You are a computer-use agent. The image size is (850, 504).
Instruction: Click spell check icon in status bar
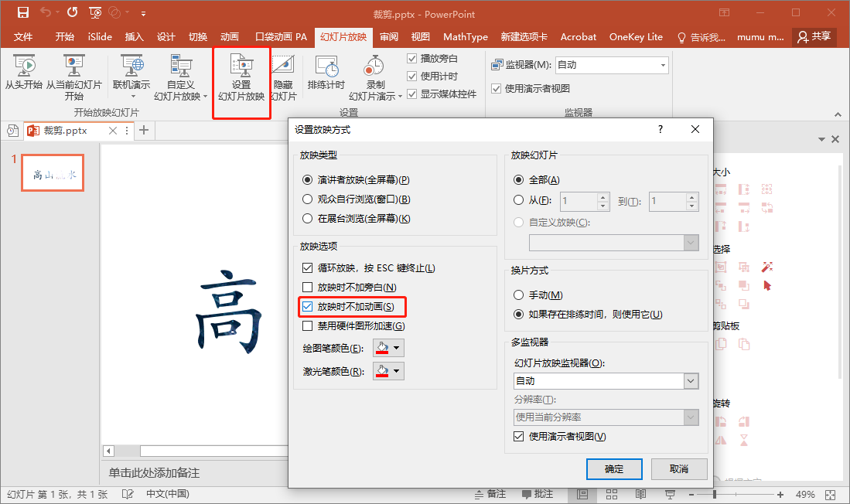pyautogui.click(x=128, y=494)
